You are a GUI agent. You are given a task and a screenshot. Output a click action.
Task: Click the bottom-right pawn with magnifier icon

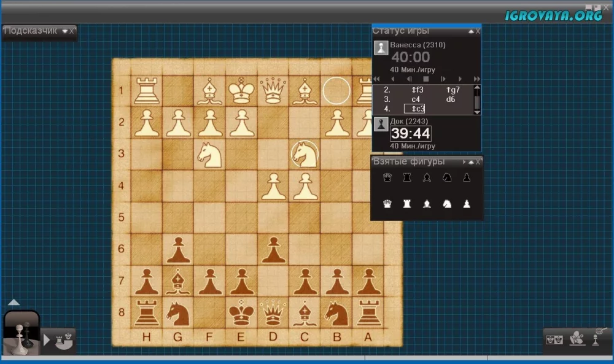coord(596,338)
